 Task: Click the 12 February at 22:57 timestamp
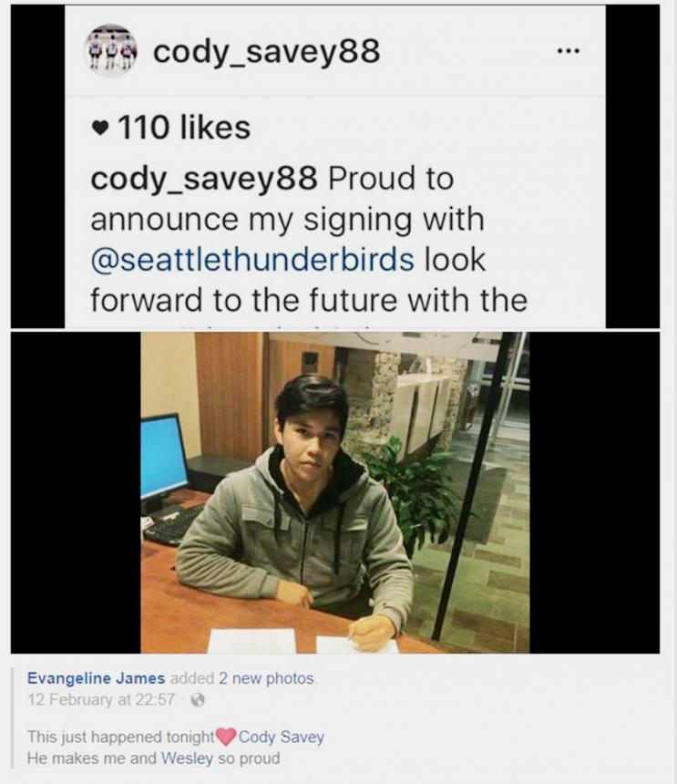coord(101,699)
